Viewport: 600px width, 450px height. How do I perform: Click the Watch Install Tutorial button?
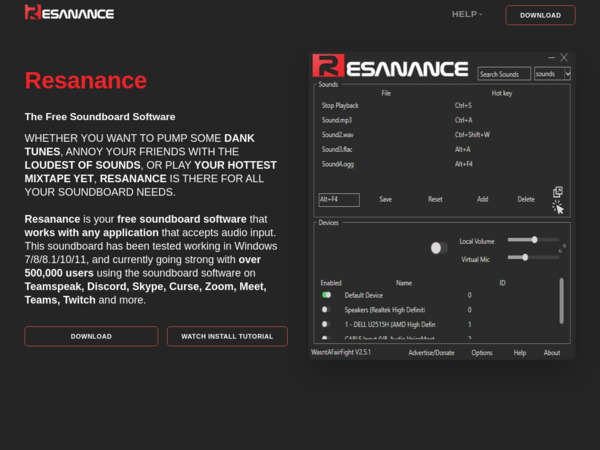tap(227, 336)
